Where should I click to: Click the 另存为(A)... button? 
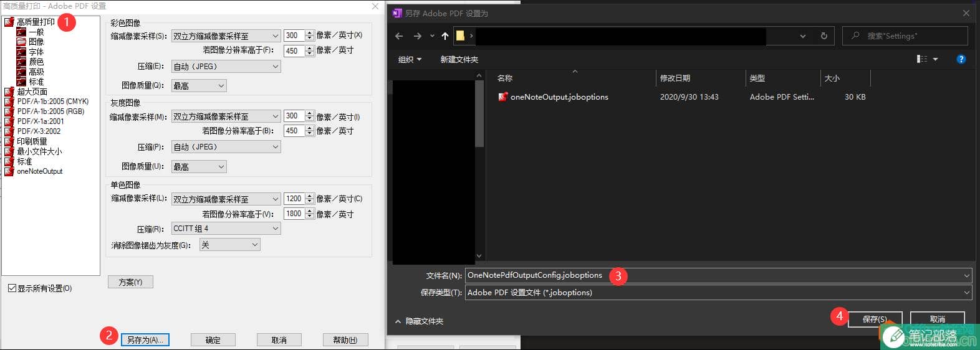(145, 340)
